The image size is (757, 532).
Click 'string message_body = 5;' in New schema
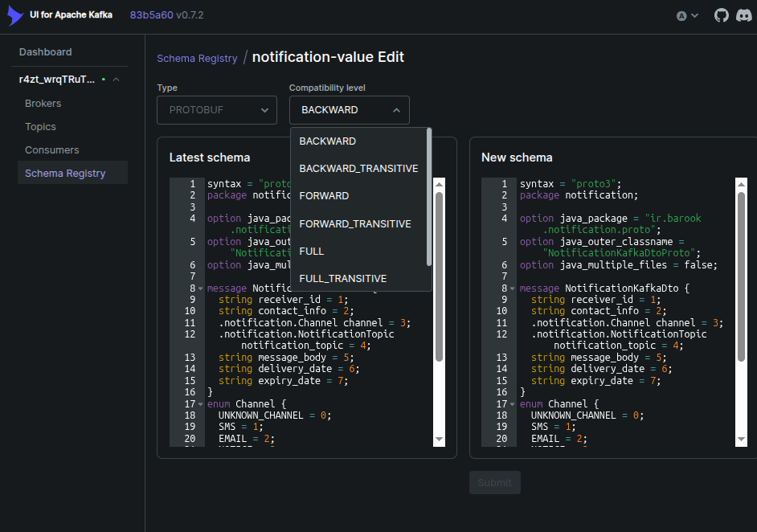tap(599, 358)
